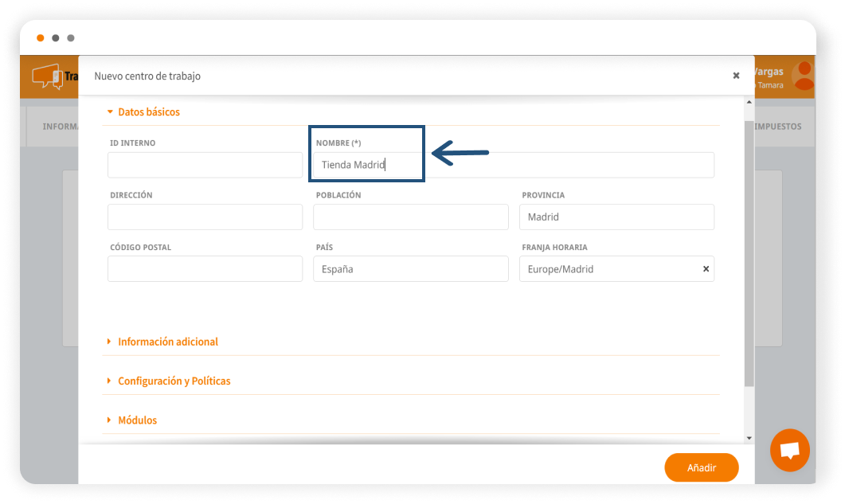The width and height of the screenshot is (845, 504).
Task: Click the Dirección text field
Action: point(205,217)
